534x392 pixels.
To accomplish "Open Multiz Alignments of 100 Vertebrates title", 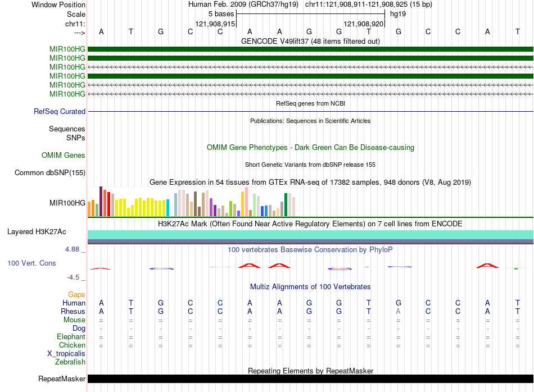I will [310, 287].
